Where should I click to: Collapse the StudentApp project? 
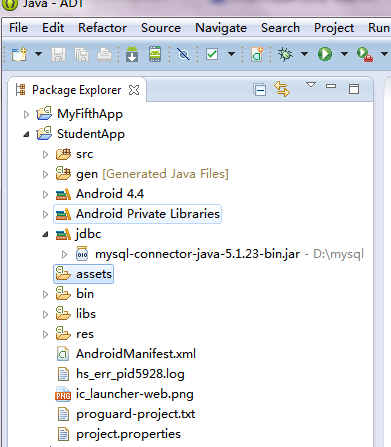[x=26, y=134]
